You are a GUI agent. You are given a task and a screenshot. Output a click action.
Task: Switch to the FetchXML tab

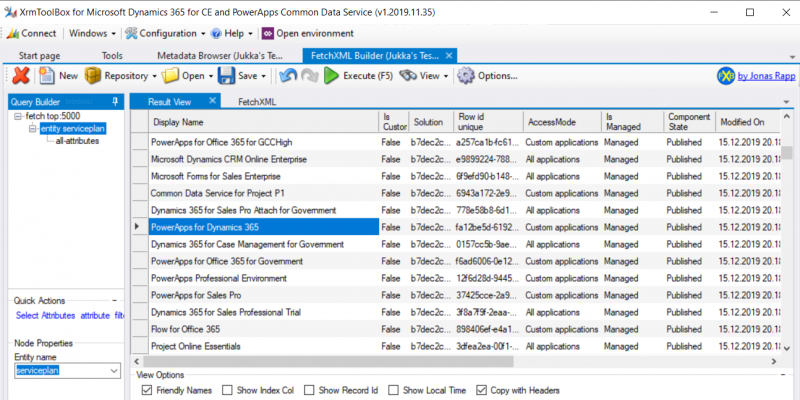tap(257, 102)
